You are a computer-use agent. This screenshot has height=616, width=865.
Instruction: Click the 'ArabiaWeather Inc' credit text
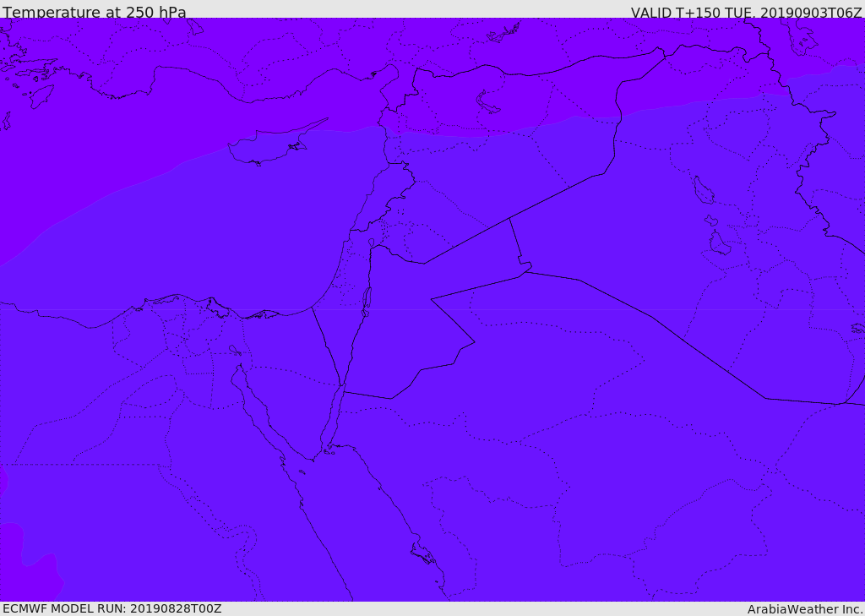pyautogui.click(x=805, y=609)
